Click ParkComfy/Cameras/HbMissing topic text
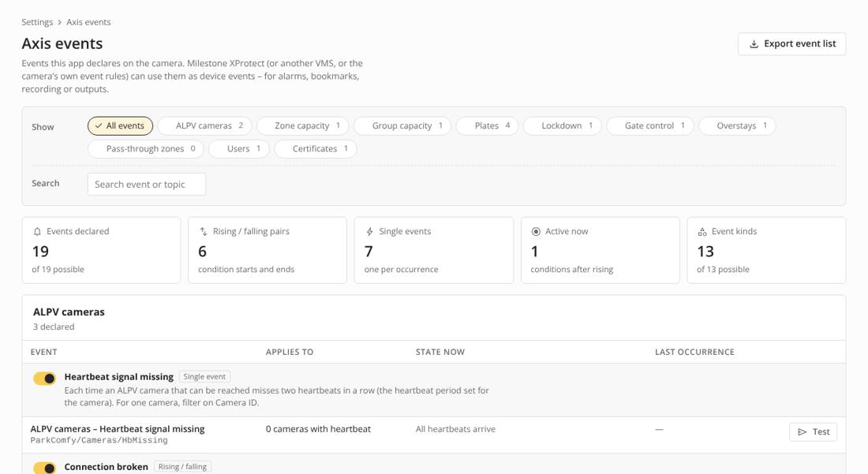Image resolution: width=868 pixels, height=474 pixels. click(99, 441)
